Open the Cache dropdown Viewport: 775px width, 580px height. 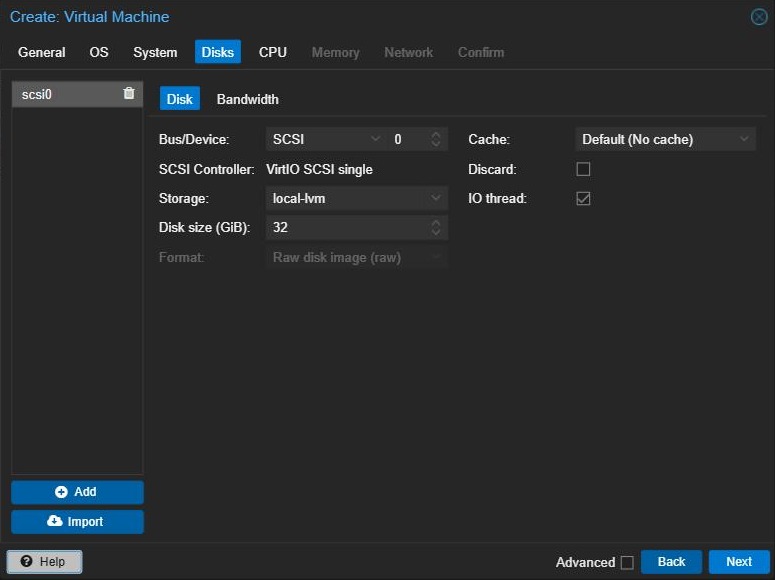pyautogui.click(x=744, y=139)
